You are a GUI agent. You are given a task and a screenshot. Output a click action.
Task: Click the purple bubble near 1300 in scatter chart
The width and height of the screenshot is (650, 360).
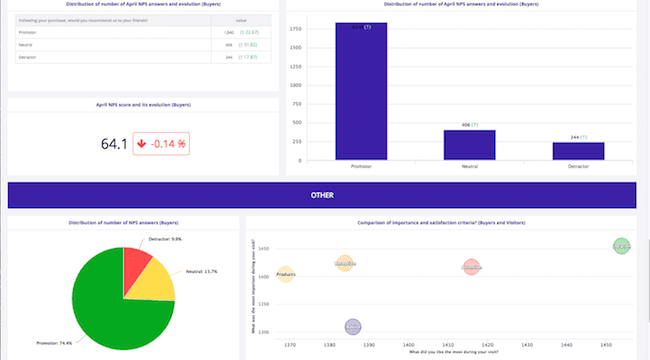pyautogui.click(x=353, y=327)
